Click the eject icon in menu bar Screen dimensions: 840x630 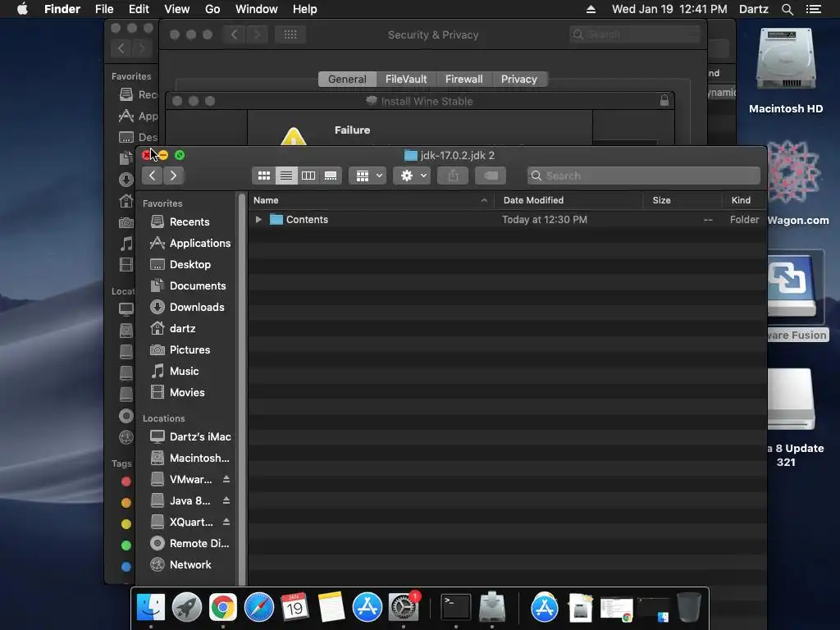click(591, 9)
